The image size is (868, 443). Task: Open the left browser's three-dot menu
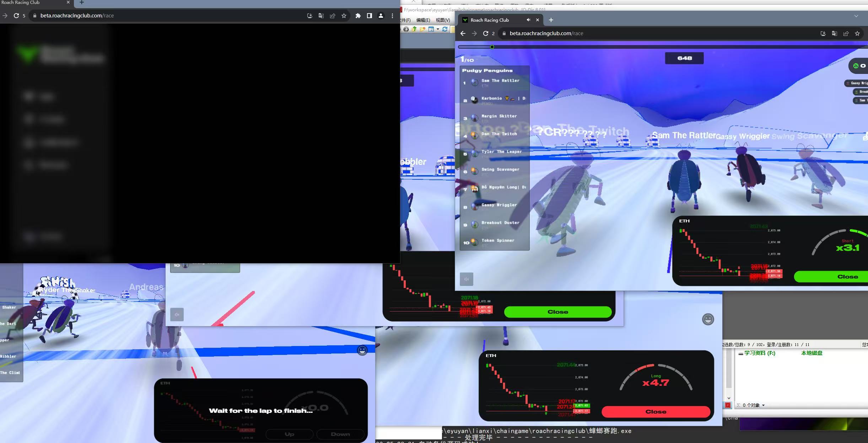coord(392,16)
